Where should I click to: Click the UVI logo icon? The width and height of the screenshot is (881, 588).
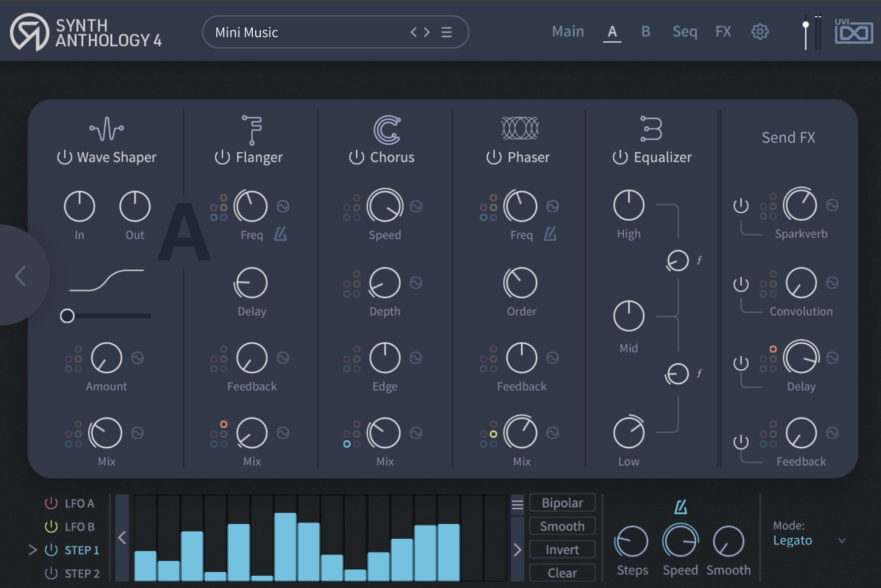point(853,32)
